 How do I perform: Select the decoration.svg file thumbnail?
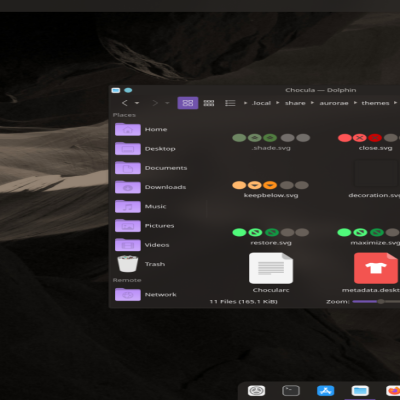pos(377,173)
